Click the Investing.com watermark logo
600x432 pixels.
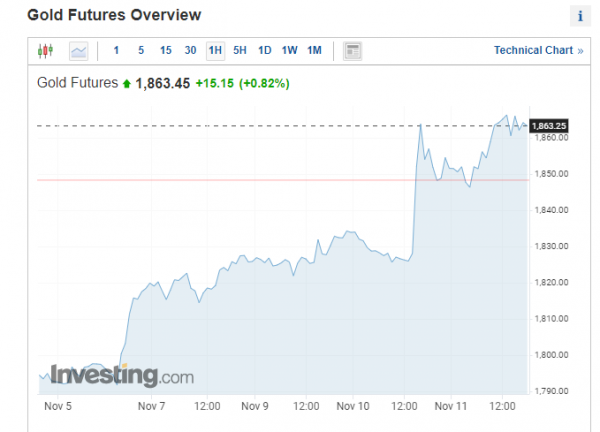(122, 375)
